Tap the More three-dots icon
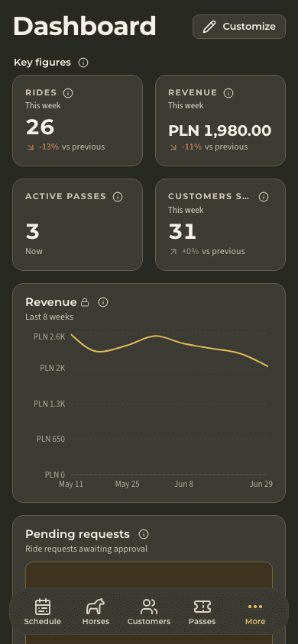 [255, 607]
